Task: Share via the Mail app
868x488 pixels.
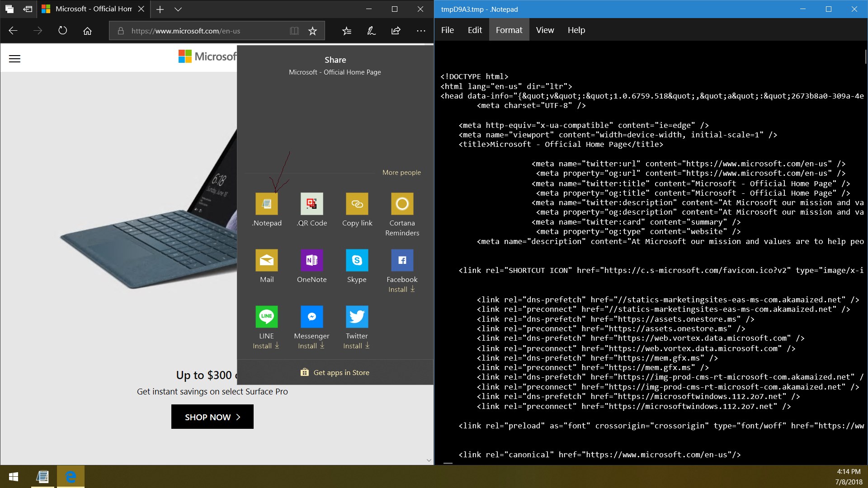Action: 267,261
